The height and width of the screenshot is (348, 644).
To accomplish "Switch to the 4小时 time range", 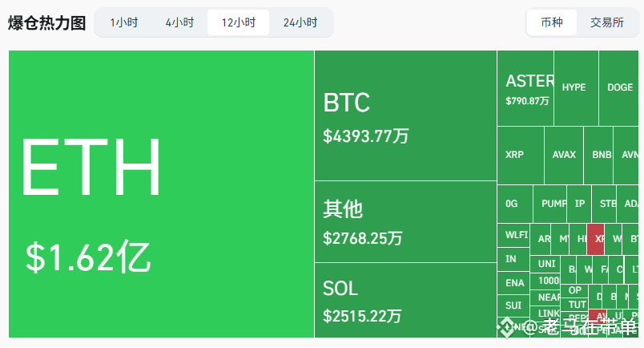I will (x=179, y=22).
